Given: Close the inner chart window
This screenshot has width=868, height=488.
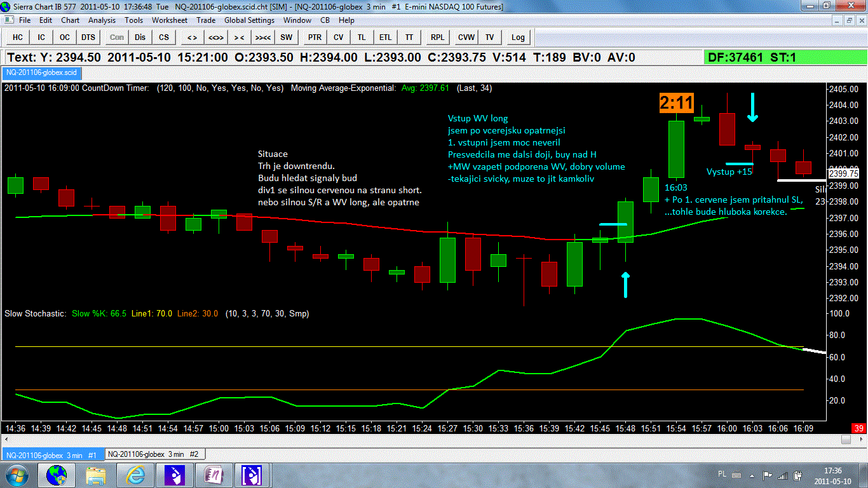Looking at the screenshot, I should click(862, 20).
